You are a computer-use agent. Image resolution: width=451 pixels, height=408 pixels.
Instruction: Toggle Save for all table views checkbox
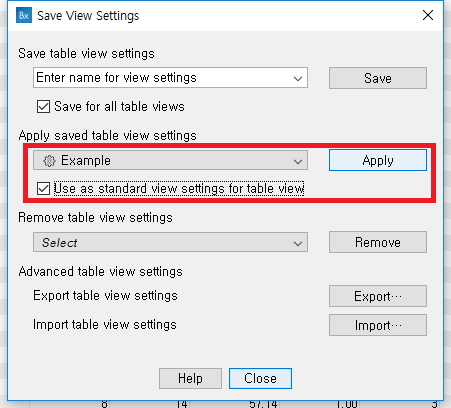pos(43,107)
